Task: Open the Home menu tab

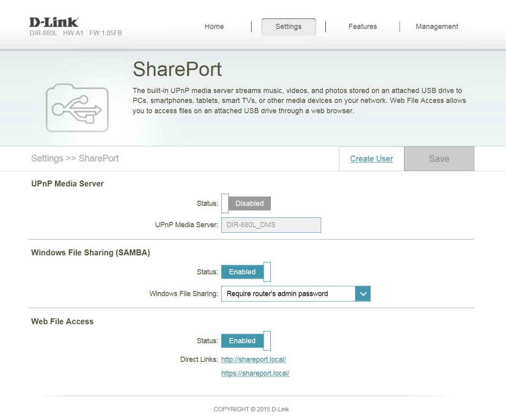Action: tap(214, 27)
